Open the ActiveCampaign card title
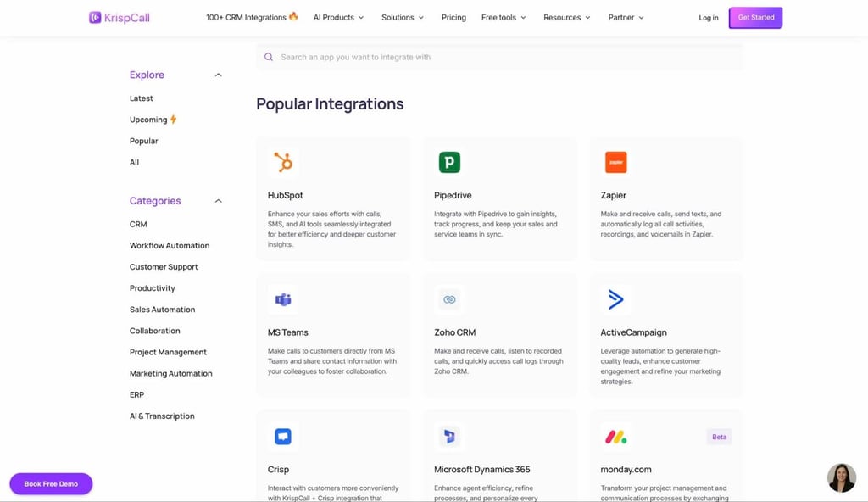This screenshot has height=502, width=868. pos(633,332)
